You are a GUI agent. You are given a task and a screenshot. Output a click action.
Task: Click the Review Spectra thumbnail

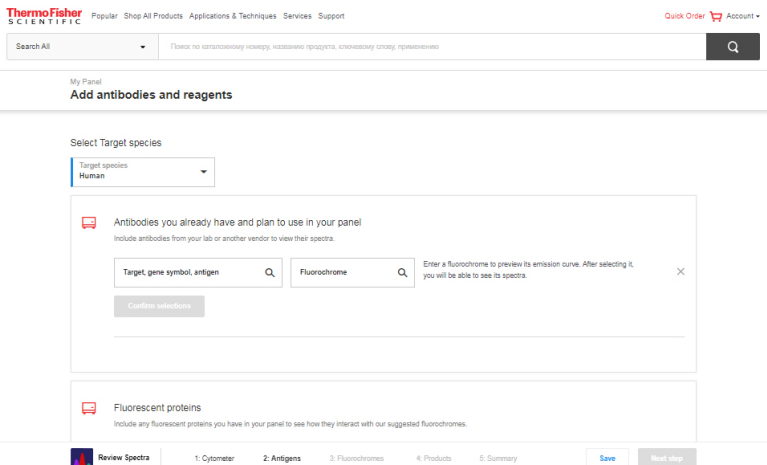click(x=82, y=457)
